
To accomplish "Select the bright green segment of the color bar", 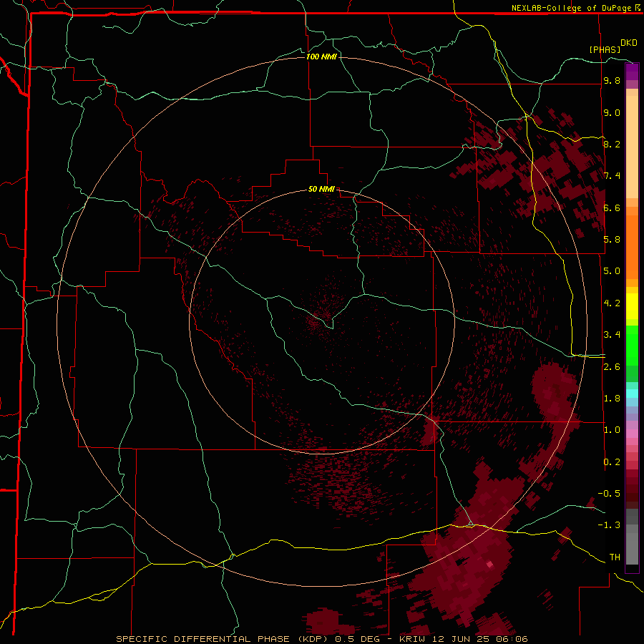I will click(632, 345).
